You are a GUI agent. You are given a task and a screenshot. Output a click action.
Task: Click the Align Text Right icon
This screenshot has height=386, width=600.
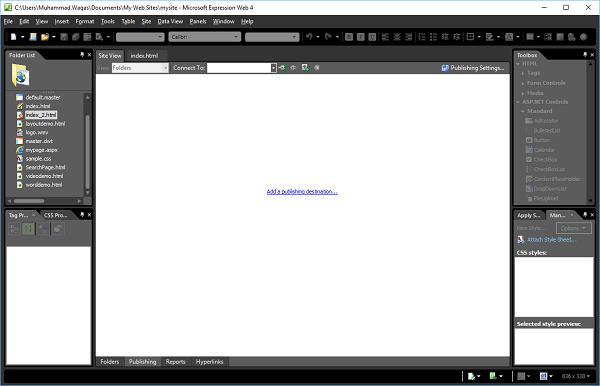click(408, 37)
